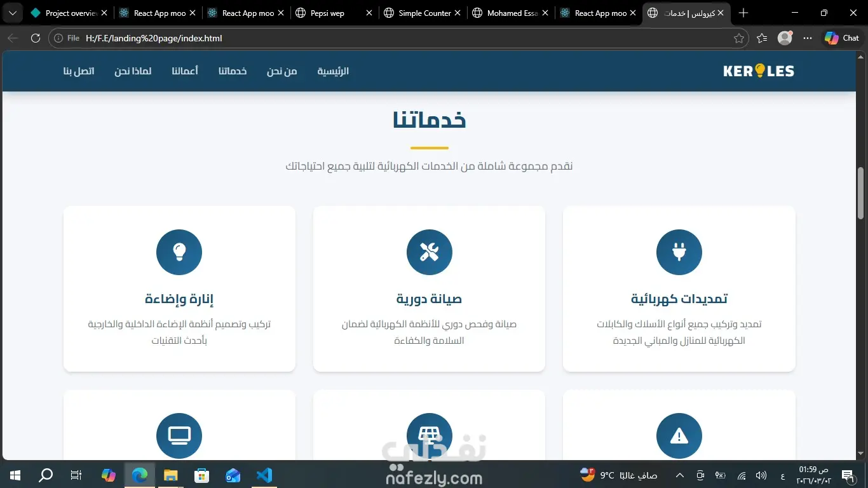Screen dimensions: 868x488
Task: Launch Copilot from the taskbar
Action: point(109,475)
